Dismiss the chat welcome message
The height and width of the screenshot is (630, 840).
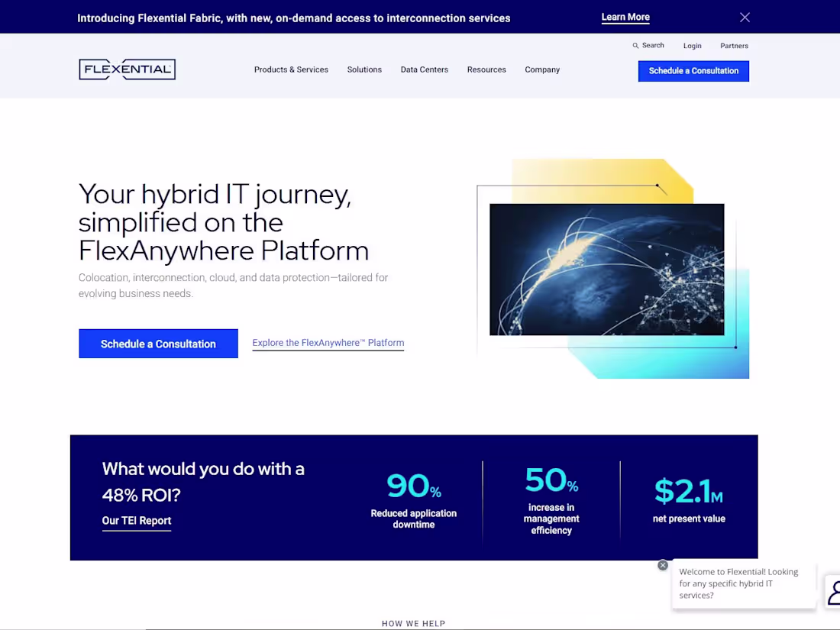pos(663,565)
